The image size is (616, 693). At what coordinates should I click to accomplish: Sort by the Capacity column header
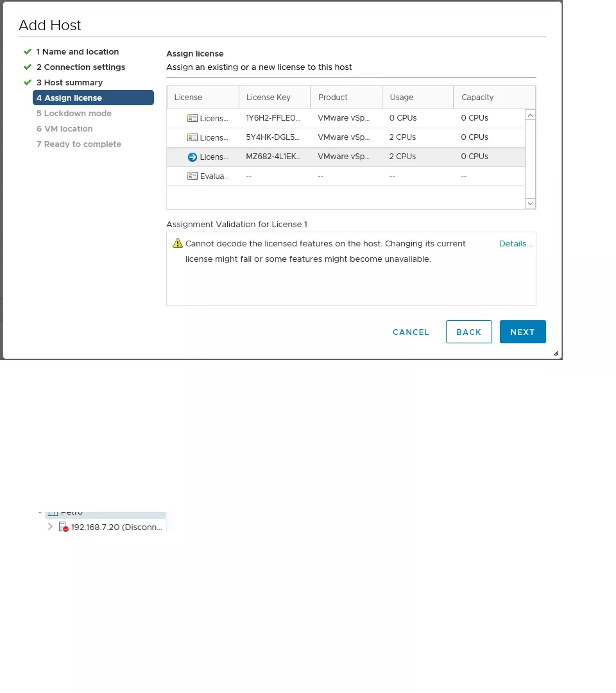pos(495,98)
